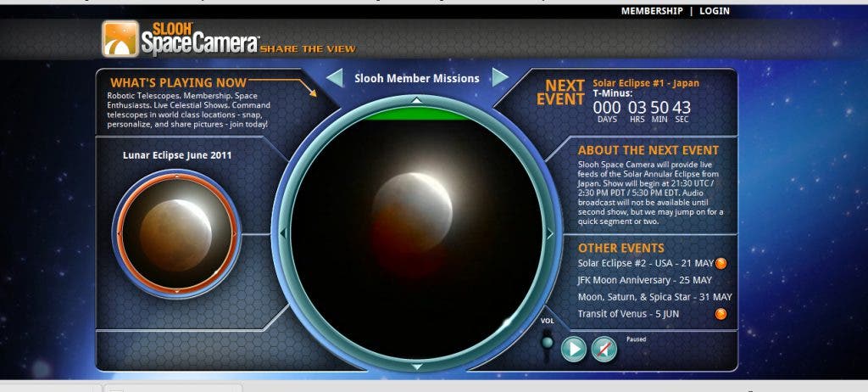Viewport: 868px width, 392px height.
Task: Go to next channel with right arrow
Action: pos(500,78)
